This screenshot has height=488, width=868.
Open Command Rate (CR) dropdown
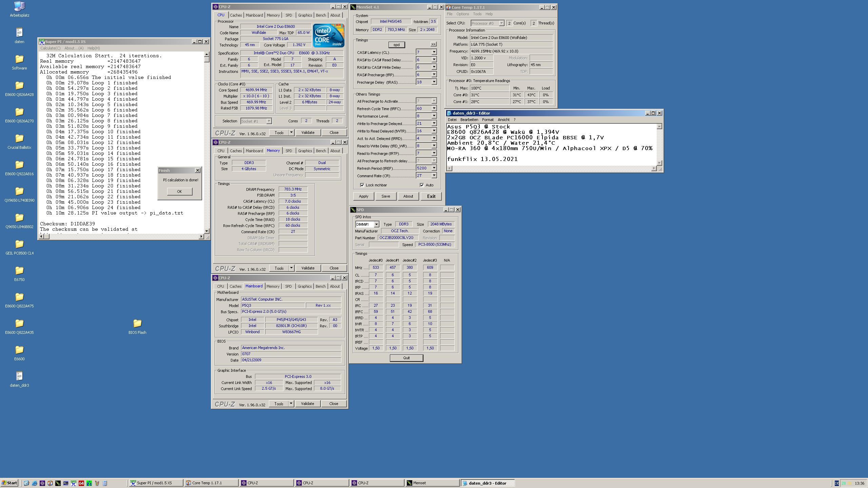tap(434, 176)
